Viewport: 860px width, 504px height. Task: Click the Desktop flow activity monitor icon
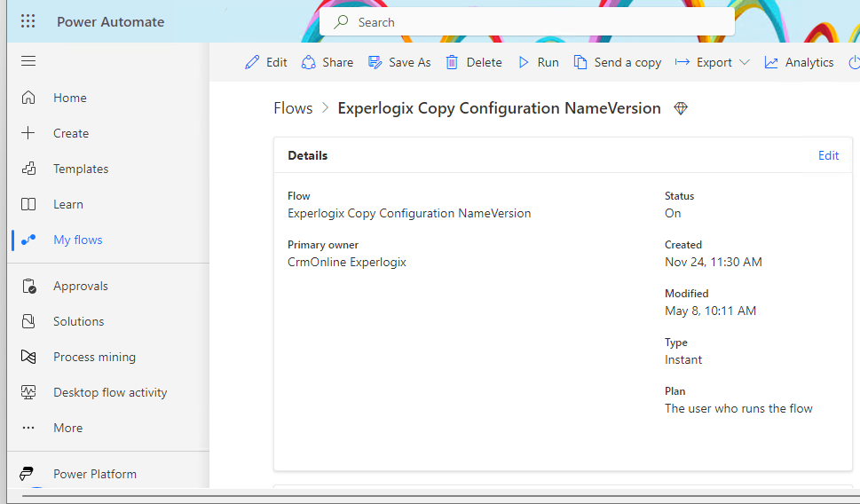(x=28, y=392)
